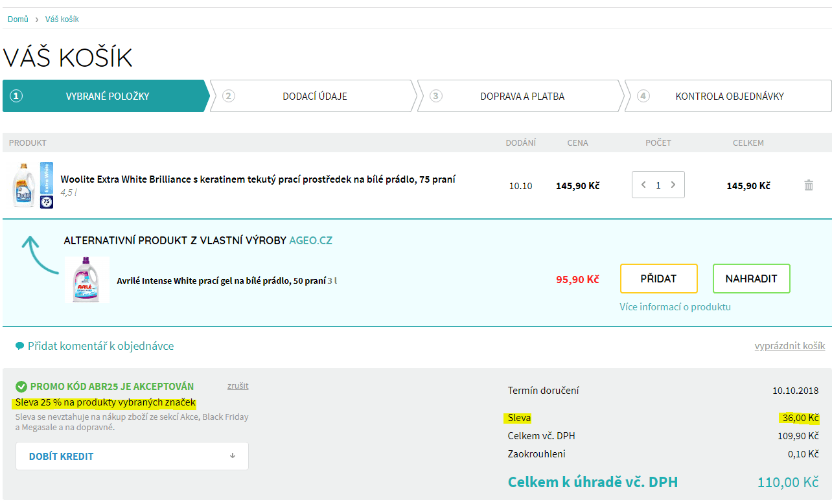Screen dimensions: 832x504
Task: Open the Woolite Extra White product name
Action: (x=258, y=179)
